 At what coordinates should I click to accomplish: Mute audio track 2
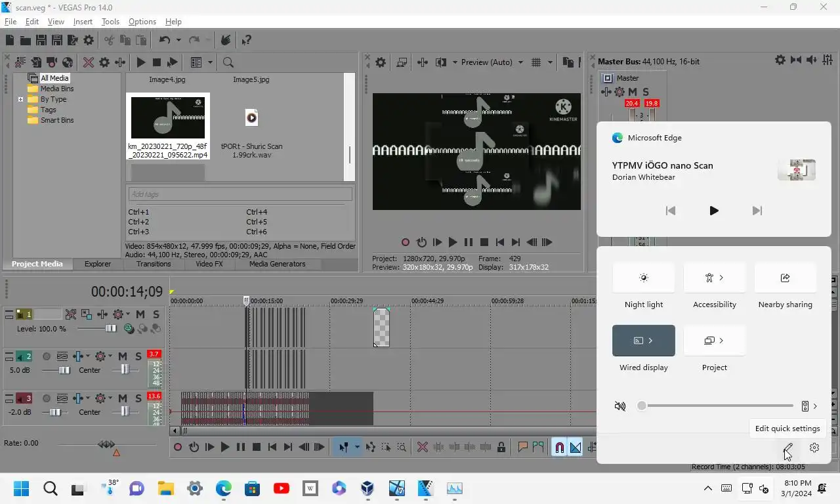(x=123, y=356)
